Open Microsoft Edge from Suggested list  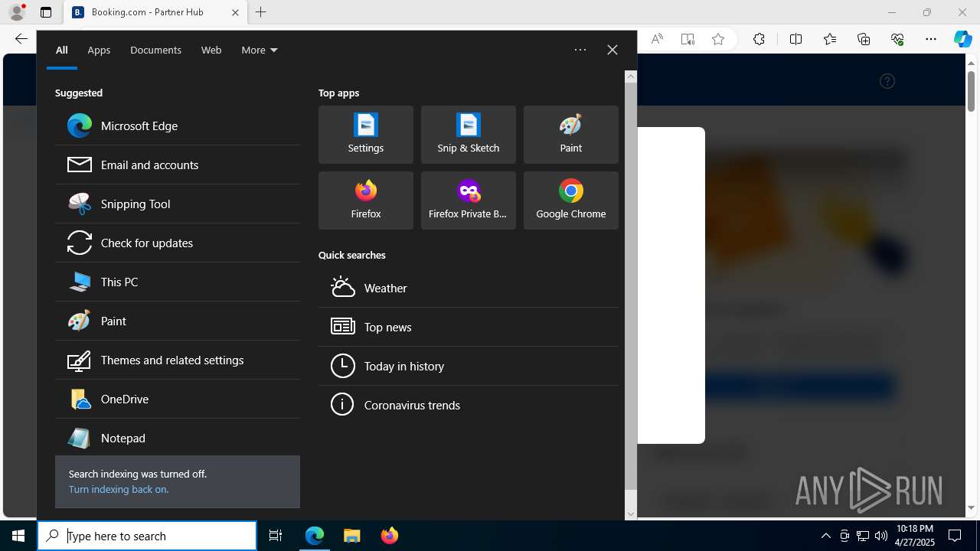(177, 126)
